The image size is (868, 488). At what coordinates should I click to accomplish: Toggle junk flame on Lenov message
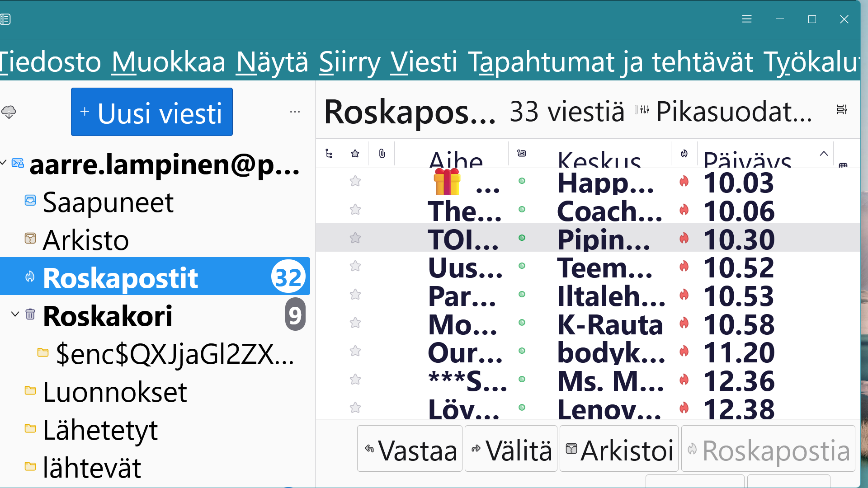pos(684,408)
